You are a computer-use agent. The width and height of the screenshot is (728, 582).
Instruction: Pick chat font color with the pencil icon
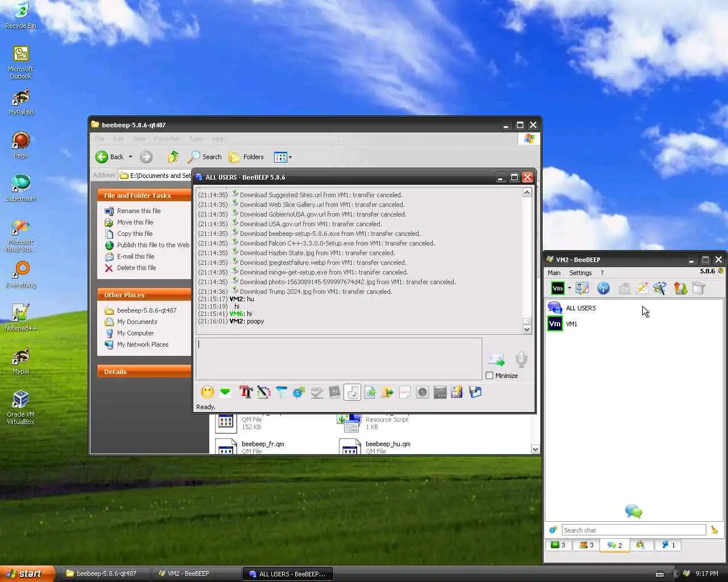263,392
